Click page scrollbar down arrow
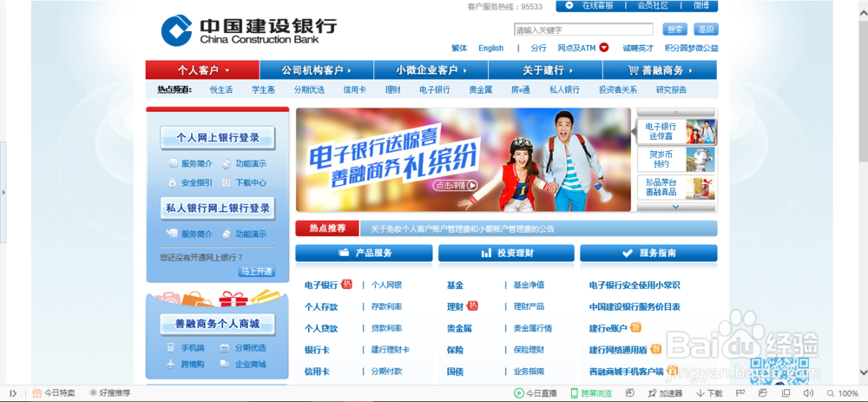 [x=863, y=372]
